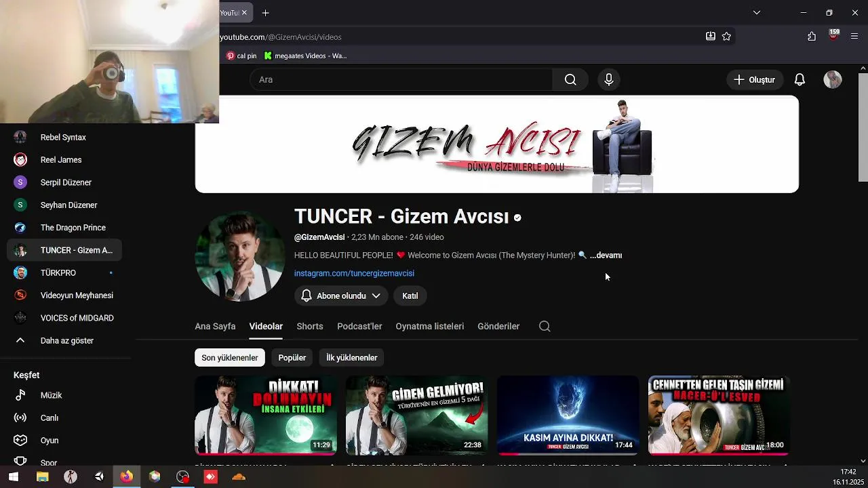Bookmark this page with the star icon

(x=727, y=37)
